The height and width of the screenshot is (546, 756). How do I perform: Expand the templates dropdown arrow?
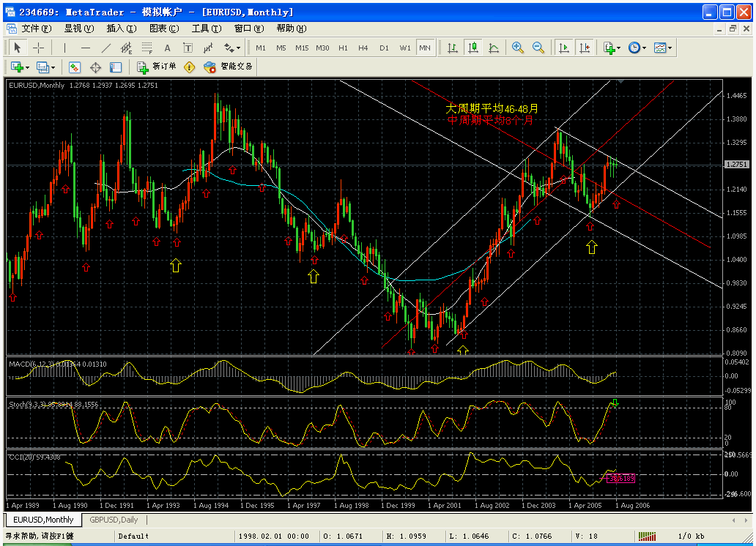[x=670, y=48]
